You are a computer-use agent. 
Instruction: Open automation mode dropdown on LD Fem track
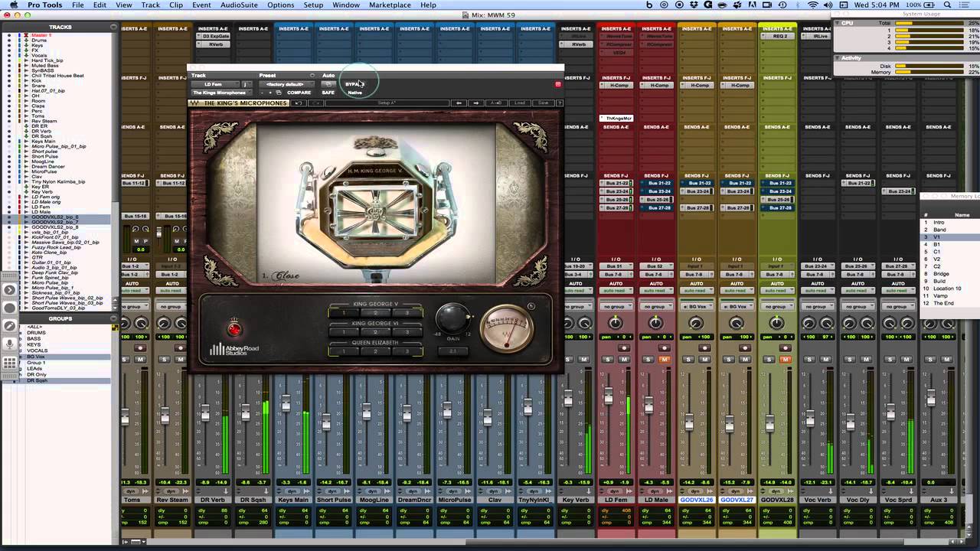[616, 292]
